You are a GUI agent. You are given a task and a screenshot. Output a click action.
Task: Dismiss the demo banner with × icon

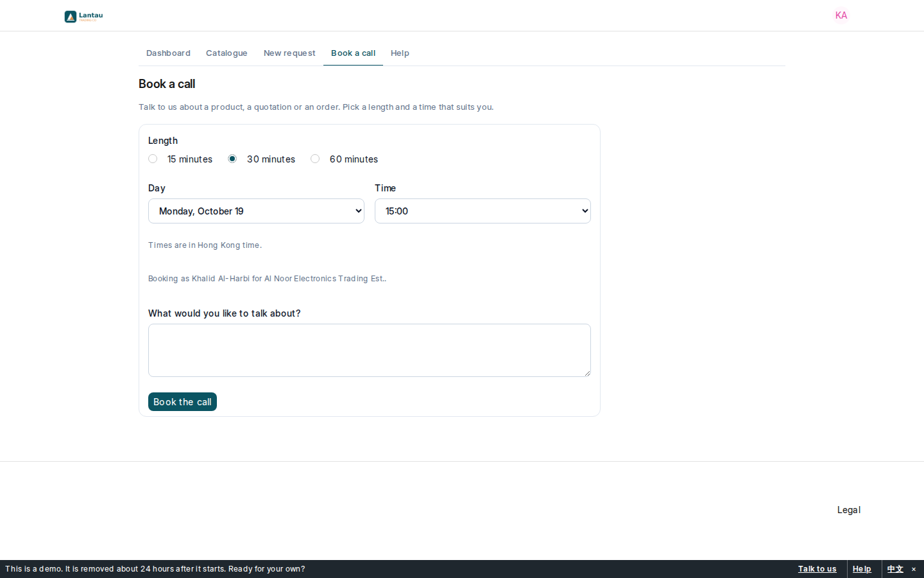(914, 569)
